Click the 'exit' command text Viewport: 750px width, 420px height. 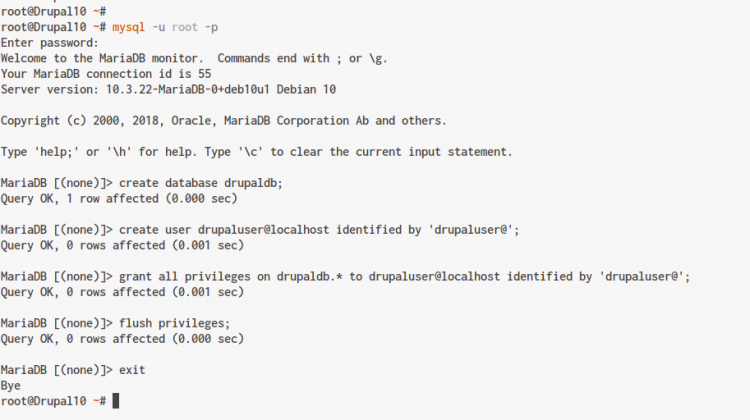pos(132,370)
